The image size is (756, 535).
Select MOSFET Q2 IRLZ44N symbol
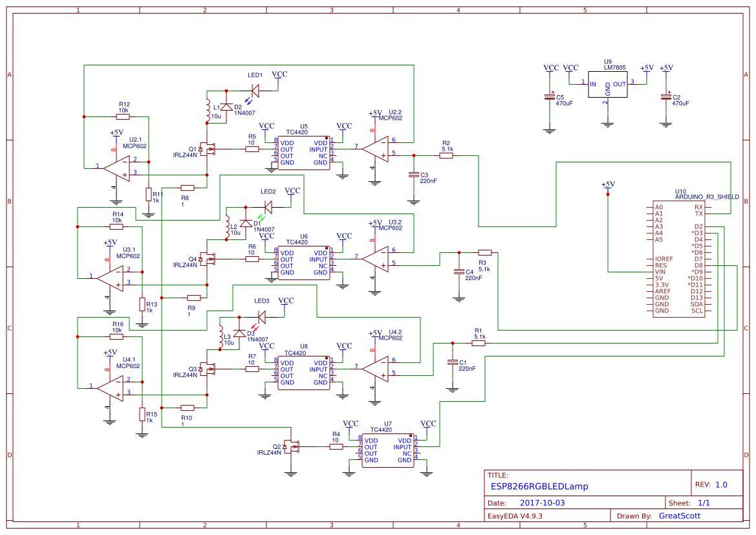(x=292, y=447)
